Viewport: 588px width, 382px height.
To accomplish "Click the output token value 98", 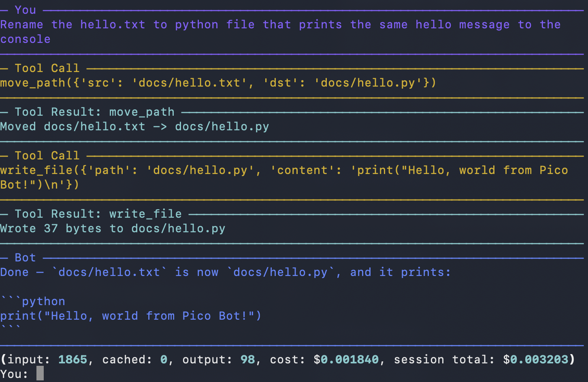I will [248, 359].
